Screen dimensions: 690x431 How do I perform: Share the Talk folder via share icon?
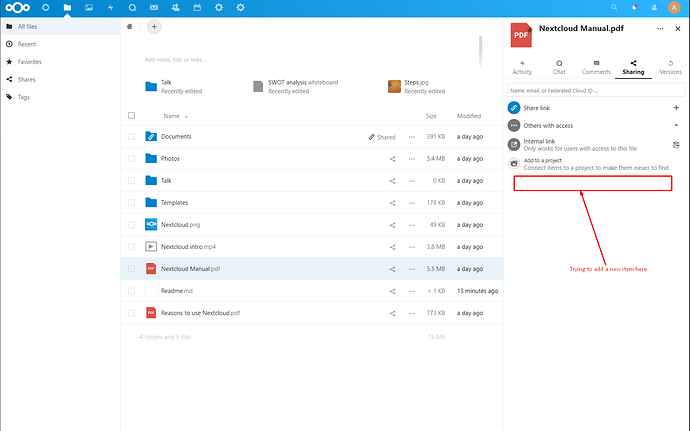pyautogui.click(x=392, y=181)
